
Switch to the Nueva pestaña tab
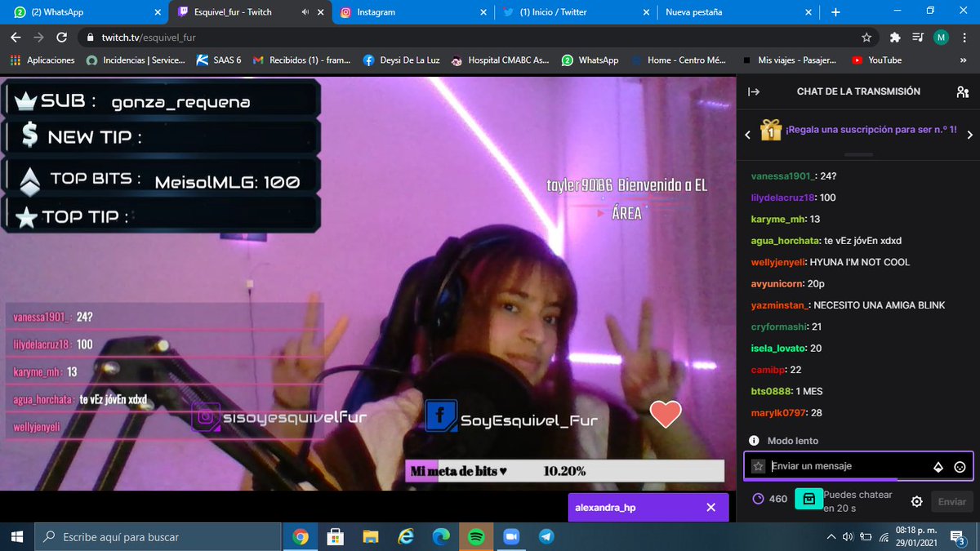[739, 12]
